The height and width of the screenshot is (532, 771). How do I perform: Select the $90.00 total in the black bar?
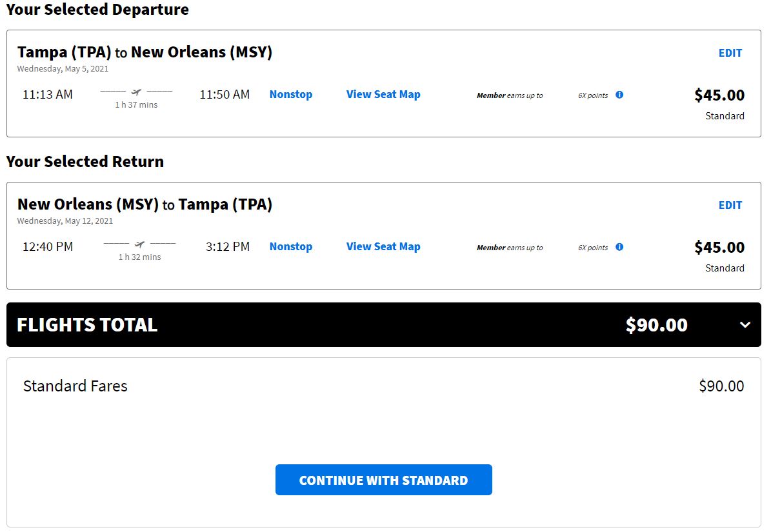[656, 325]
